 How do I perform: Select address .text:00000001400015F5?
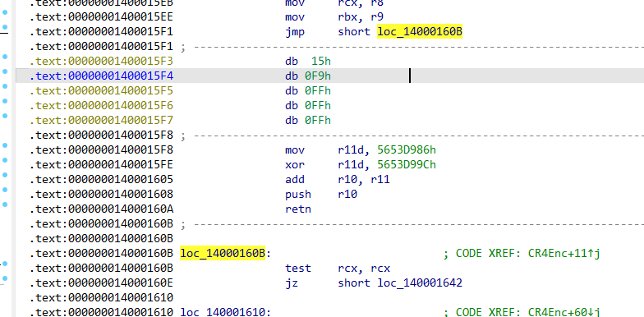pos(101,90)
